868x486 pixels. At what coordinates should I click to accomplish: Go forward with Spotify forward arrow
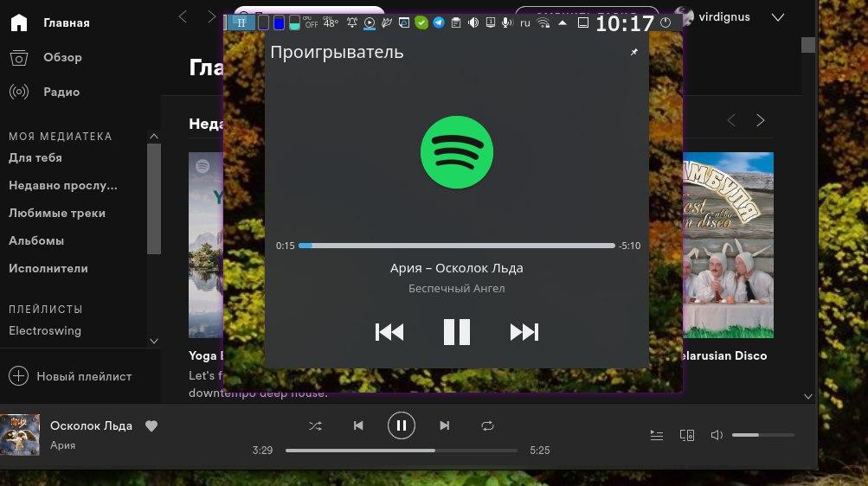211,16
